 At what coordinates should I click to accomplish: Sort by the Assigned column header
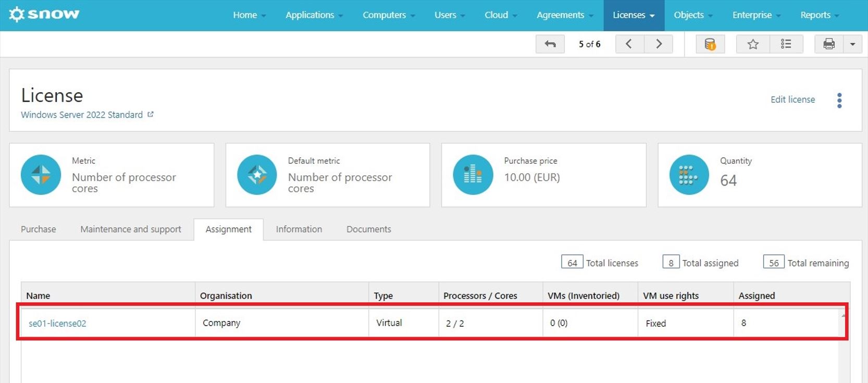tap(791, 295)
